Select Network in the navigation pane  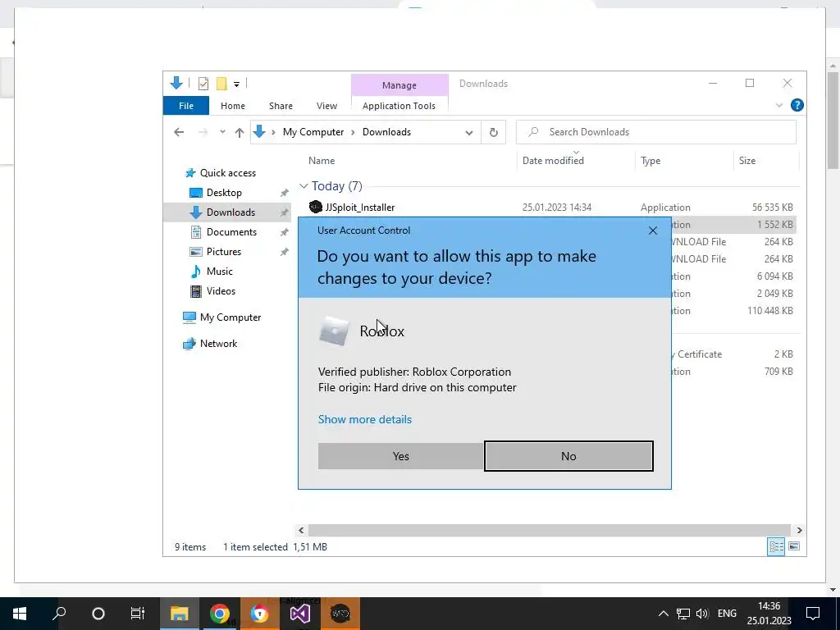pos(218,344)
